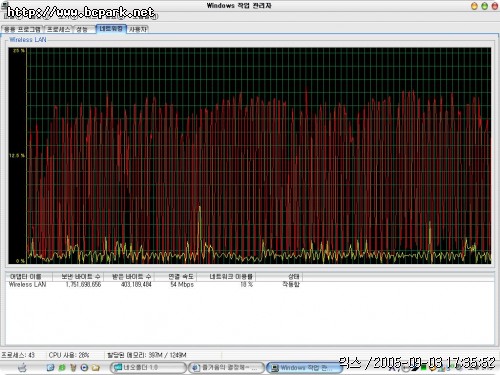Click the 어댑터 이름 column header
The width and height of the screenshot is (500, 375).
29,277
